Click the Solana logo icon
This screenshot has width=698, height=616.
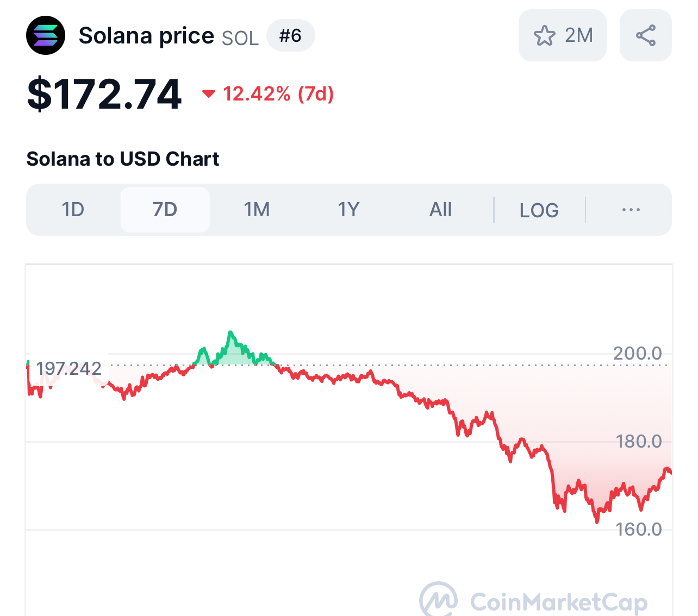(x=46, y=35)
